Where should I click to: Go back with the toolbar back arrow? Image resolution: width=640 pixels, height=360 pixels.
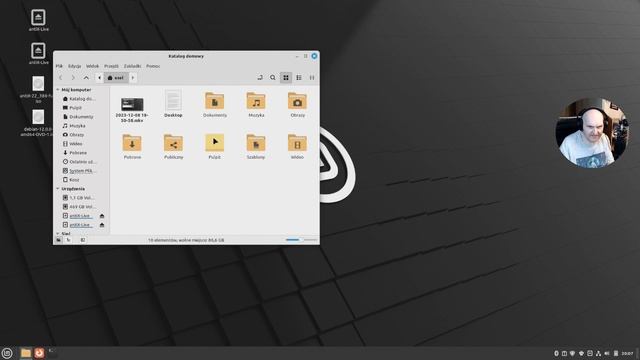pyautogui.click(x=60, y=78)
